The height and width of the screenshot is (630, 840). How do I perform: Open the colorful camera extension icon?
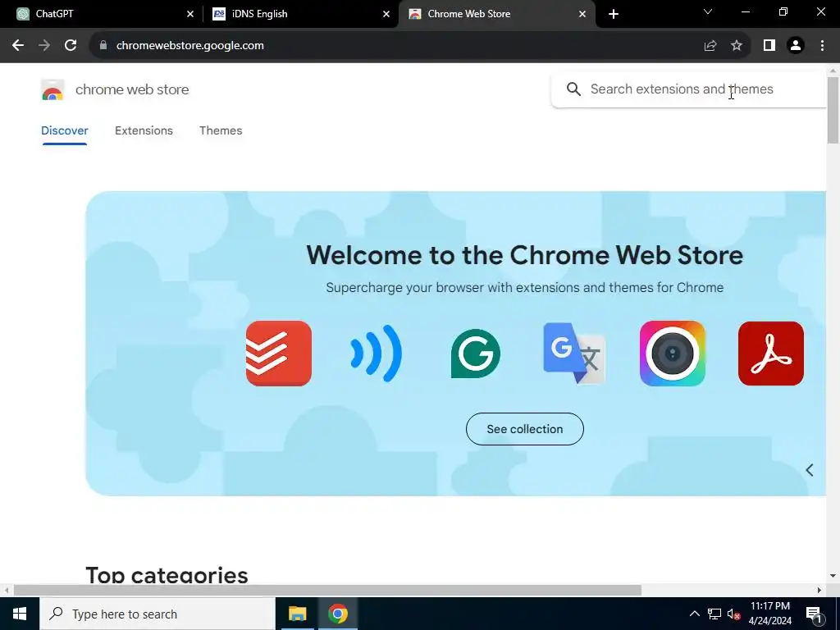[x=673, y=354]
